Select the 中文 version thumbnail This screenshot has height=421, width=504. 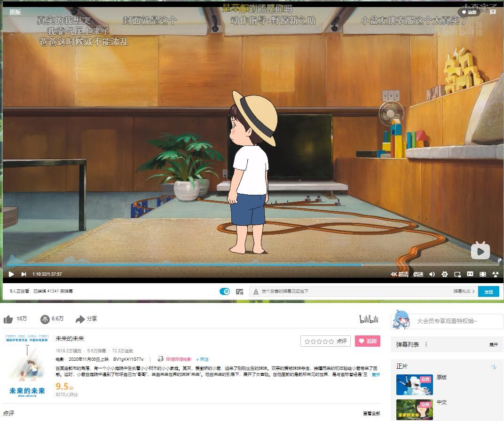click(x=414, y=410)
